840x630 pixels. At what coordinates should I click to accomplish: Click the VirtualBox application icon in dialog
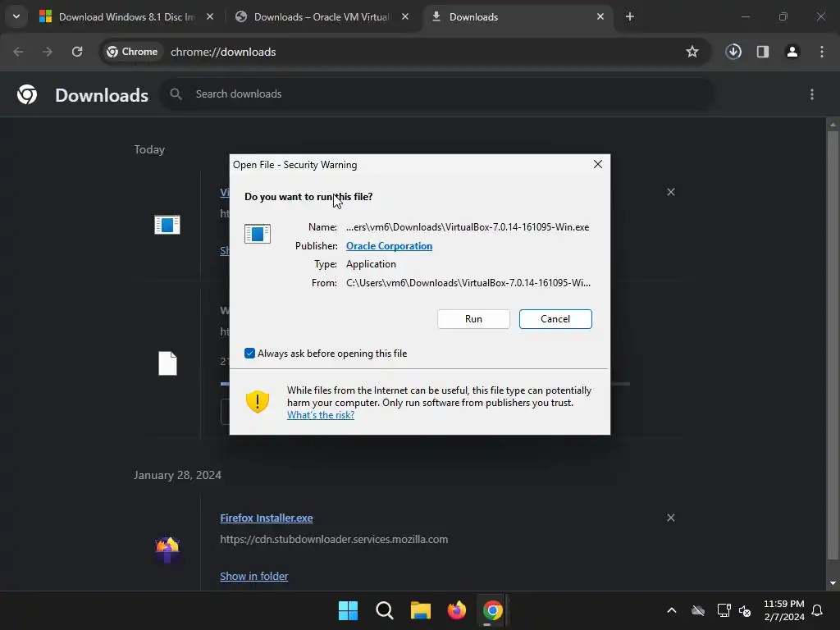click(x=257, y=234)
